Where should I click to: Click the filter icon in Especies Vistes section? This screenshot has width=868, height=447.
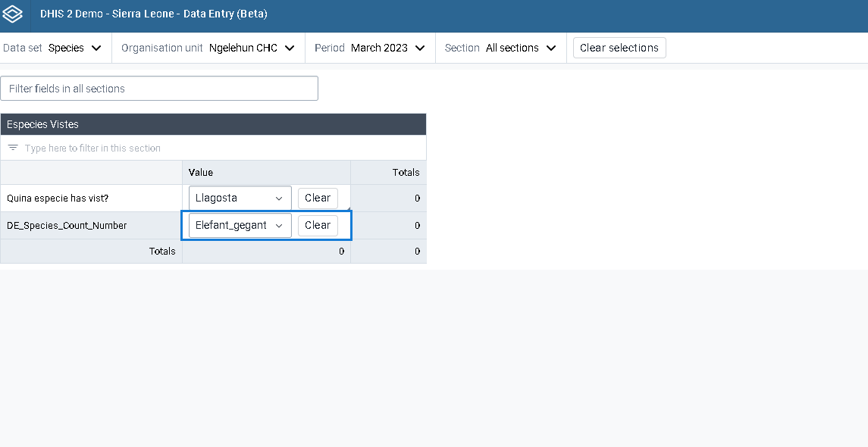pyautogui.click(x=13, y=148)
